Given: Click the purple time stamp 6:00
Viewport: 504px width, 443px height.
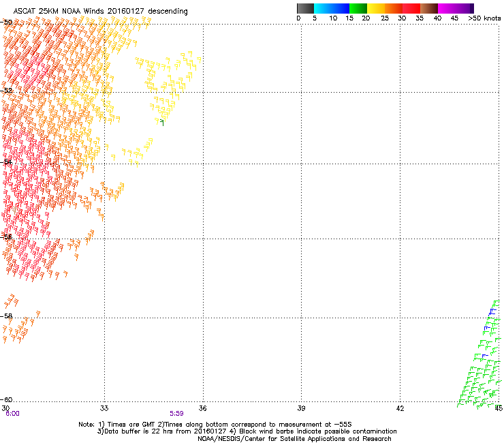Looking at the screenshot, I should coord(12,414).
